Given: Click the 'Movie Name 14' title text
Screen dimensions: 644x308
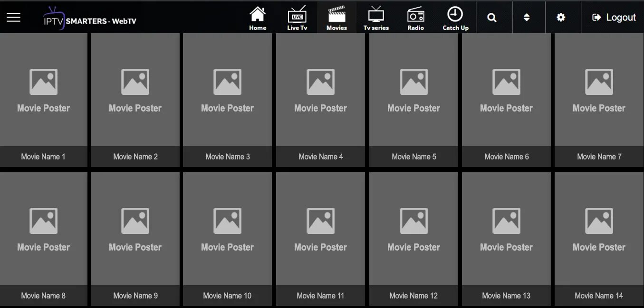Looking at the screenshot, I should 599,296.
